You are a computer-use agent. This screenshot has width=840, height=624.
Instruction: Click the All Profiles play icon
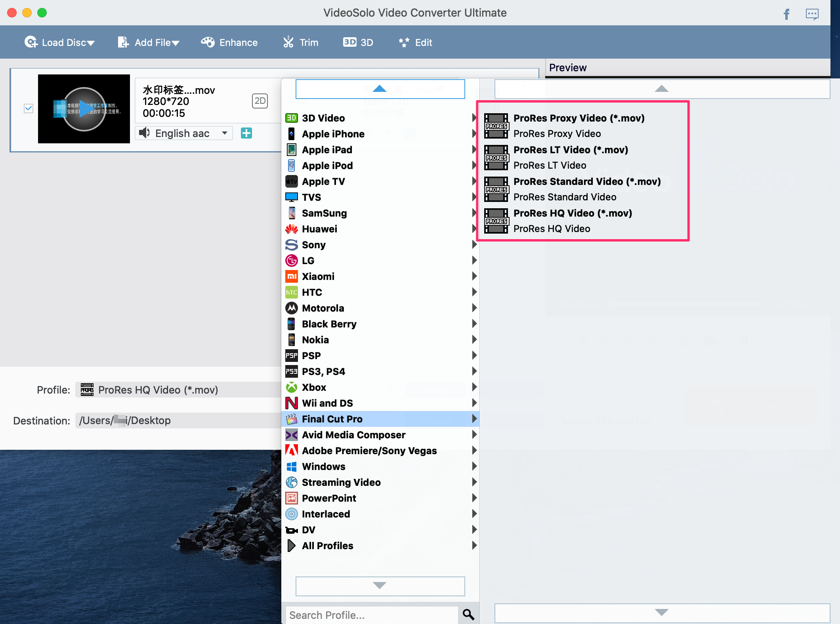pyautogui.click(x=292, y=546)
